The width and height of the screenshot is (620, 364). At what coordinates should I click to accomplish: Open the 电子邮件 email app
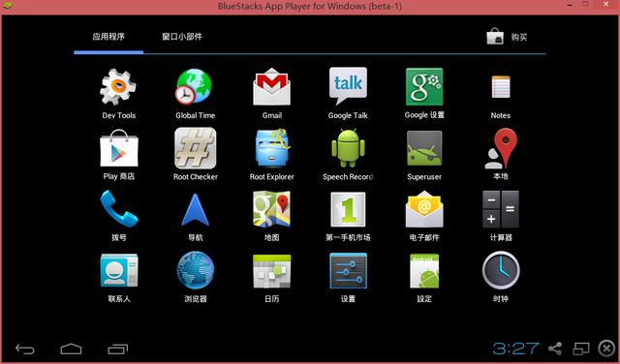(424, 209)
